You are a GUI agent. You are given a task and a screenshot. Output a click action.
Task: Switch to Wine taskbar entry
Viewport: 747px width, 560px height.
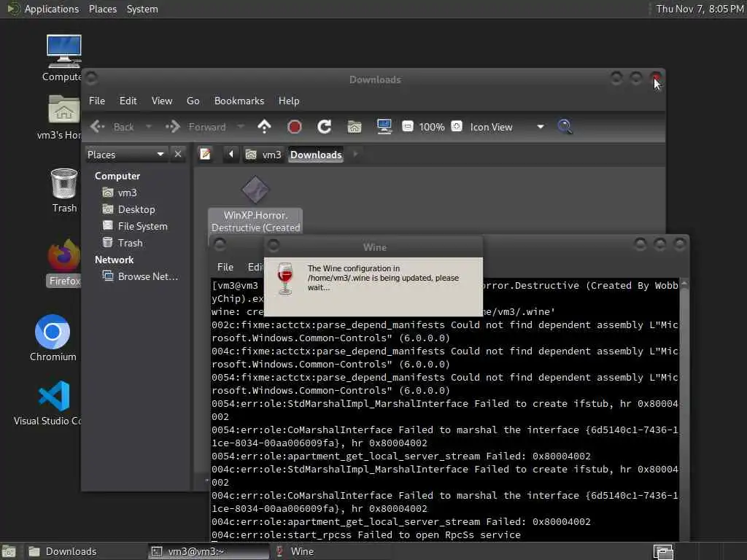coord(332,551)
